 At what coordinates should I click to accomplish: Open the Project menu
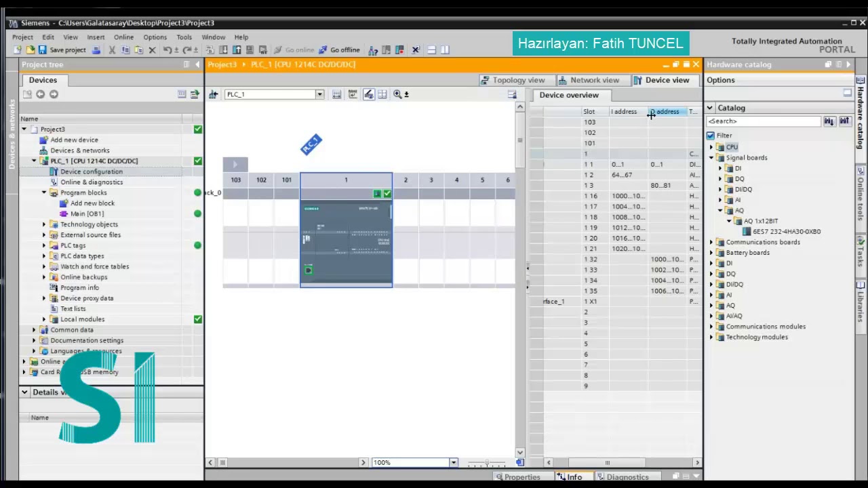click(22, 37)
